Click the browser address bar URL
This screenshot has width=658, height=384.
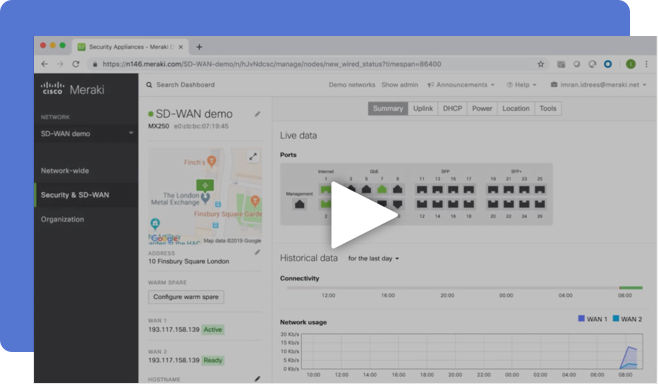tap(272, 64)
